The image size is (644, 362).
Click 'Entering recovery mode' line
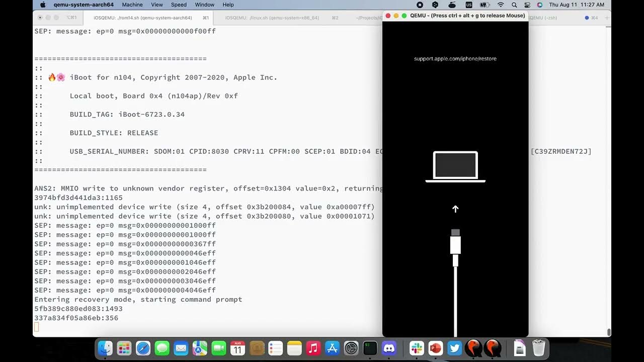(x=138, y=300)
